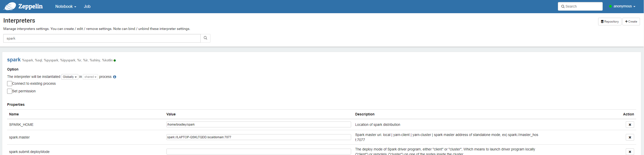Create a new interpreter
Screen dimensions: 644x155
coord(631,22)
